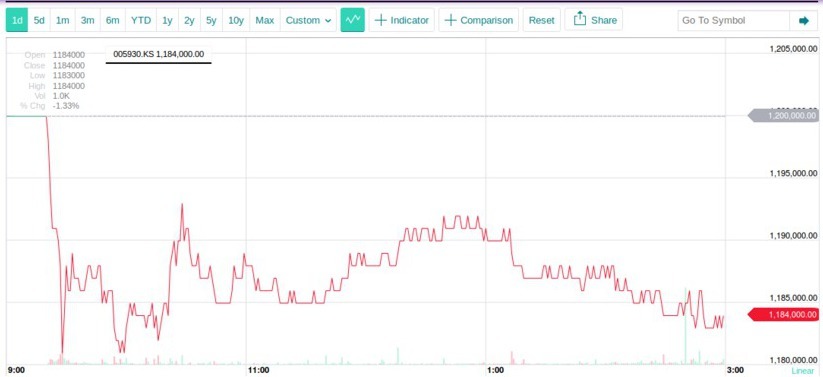Click the % Chg -1.33% value
The image size is (823, 377).
pyautogui.click(x=66, y=106)
